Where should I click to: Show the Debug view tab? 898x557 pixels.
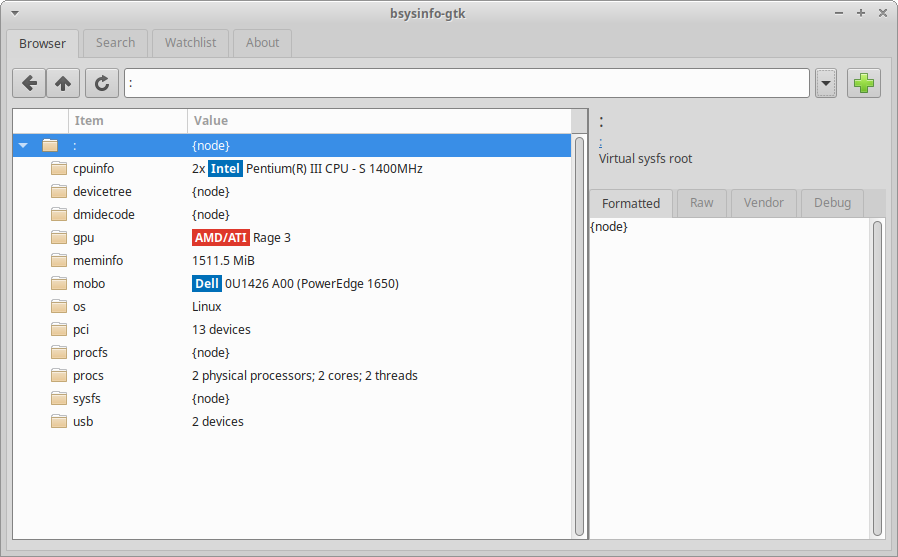coord(832,203)
